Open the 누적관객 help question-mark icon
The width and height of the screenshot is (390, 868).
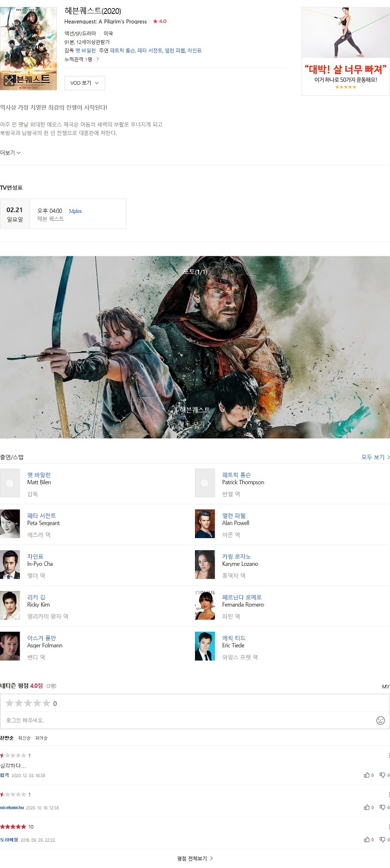coord(97,59)
